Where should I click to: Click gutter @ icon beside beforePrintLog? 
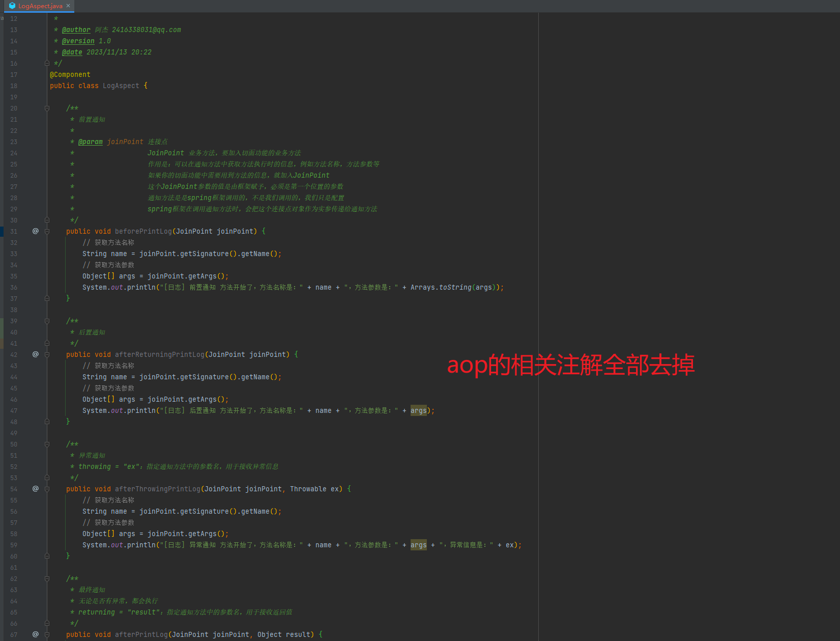pos(36,231)
